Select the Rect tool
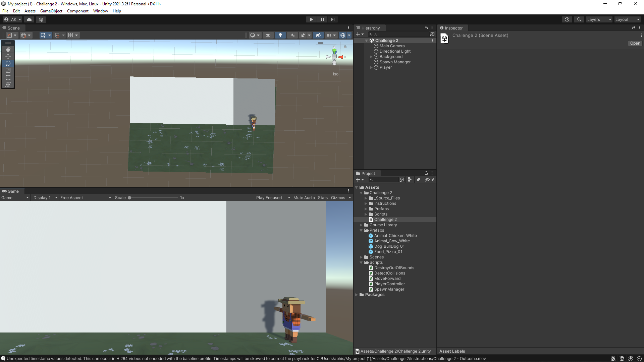This screenshot has height=362, width=644. click(8, 77)
